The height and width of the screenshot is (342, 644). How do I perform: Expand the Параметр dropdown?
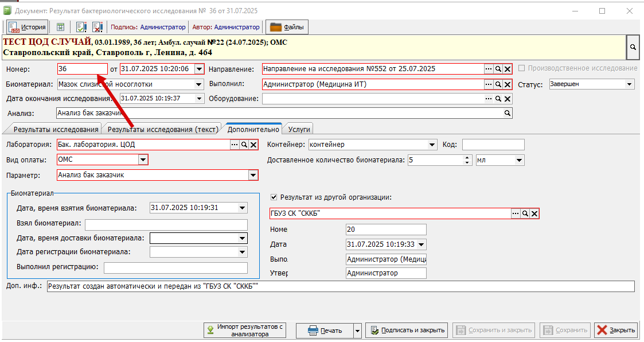point(253,175)
